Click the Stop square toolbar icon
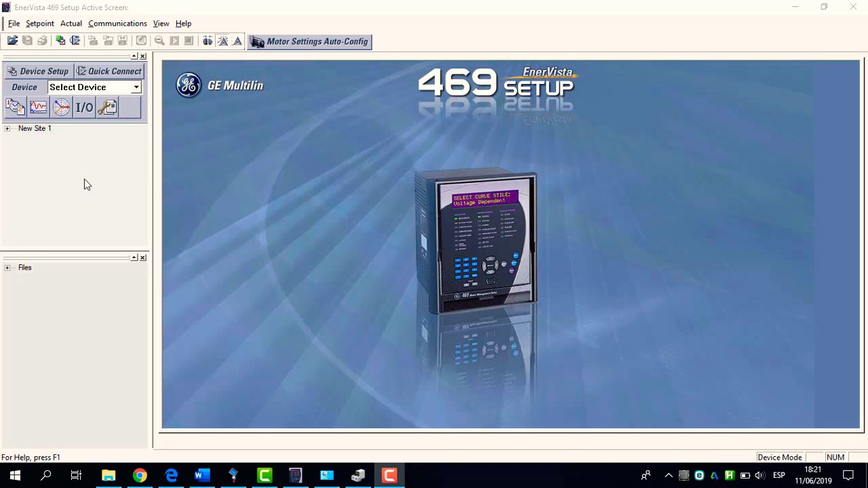Viewport: 868px width, 488px height. (189, 41)
